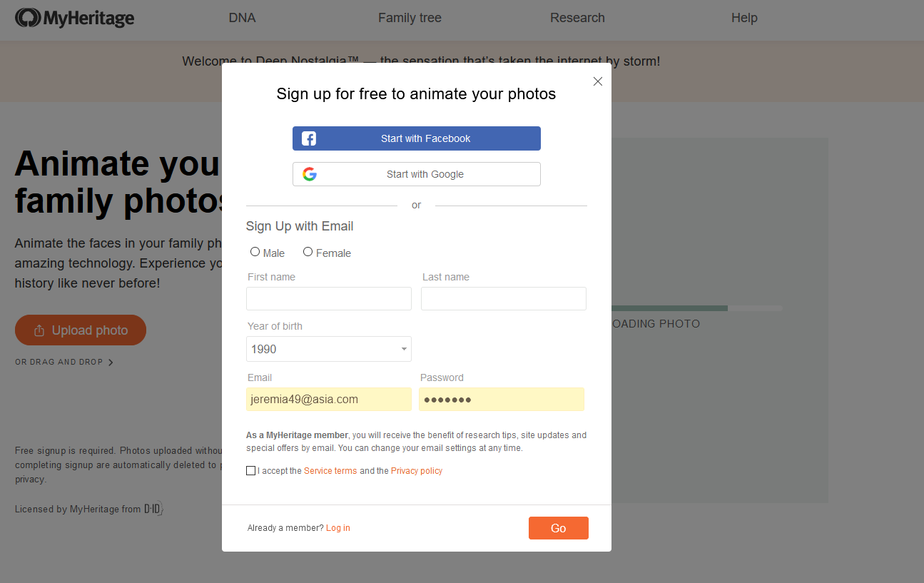The width and height of the screenshot is (924, 583).
Task: Click the MyHeritage logo
Action: click(x=75, y=18)
